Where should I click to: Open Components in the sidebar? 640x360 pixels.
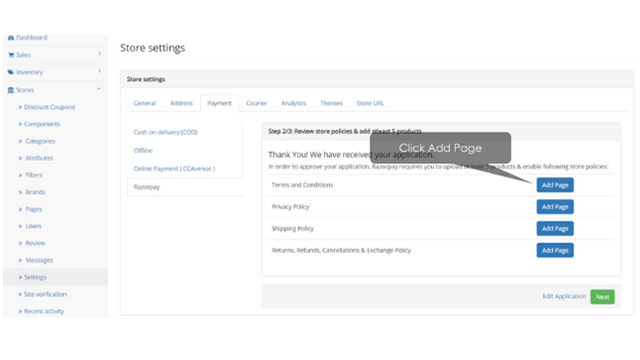click(42, 124)
